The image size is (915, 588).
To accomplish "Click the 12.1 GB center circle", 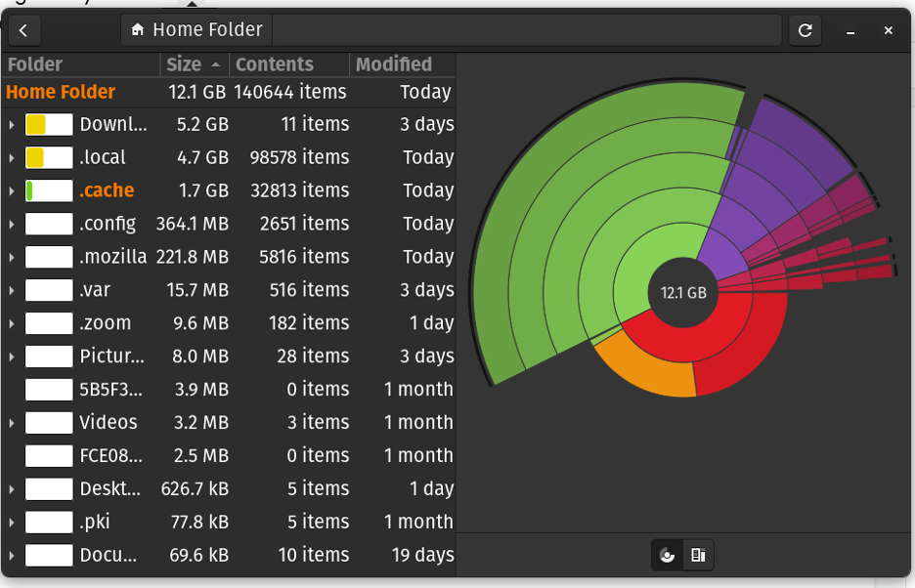I will click(x=683, y=291).
